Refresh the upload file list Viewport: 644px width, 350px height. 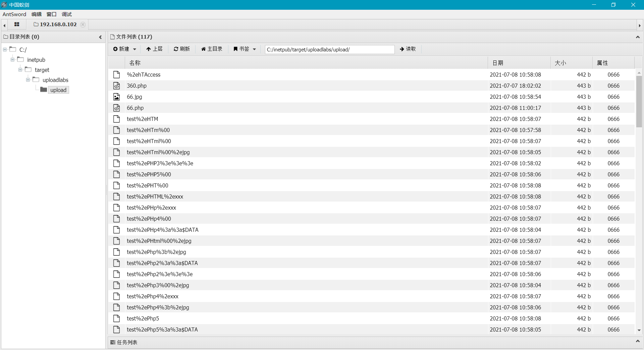click(181, 49)
